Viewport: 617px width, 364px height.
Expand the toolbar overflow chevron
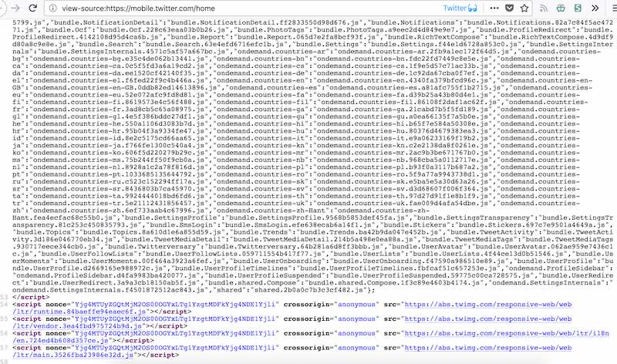click(x=595, y=8)
